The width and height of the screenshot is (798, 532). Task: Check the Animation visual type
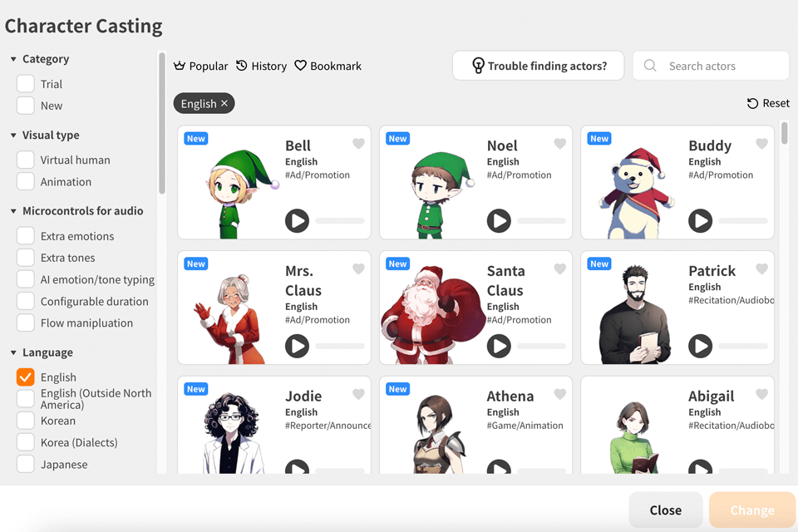point(26,182)
